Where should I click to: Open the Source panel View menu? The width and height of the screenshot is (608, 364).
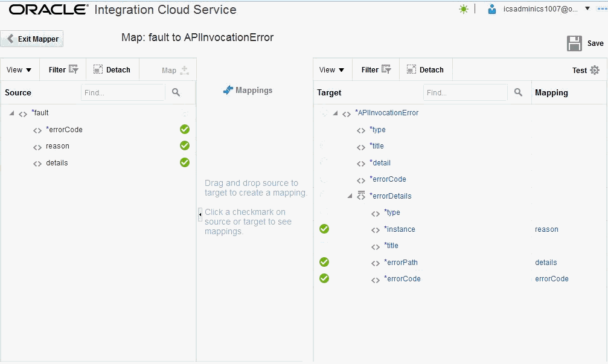(x=19, y=70)
